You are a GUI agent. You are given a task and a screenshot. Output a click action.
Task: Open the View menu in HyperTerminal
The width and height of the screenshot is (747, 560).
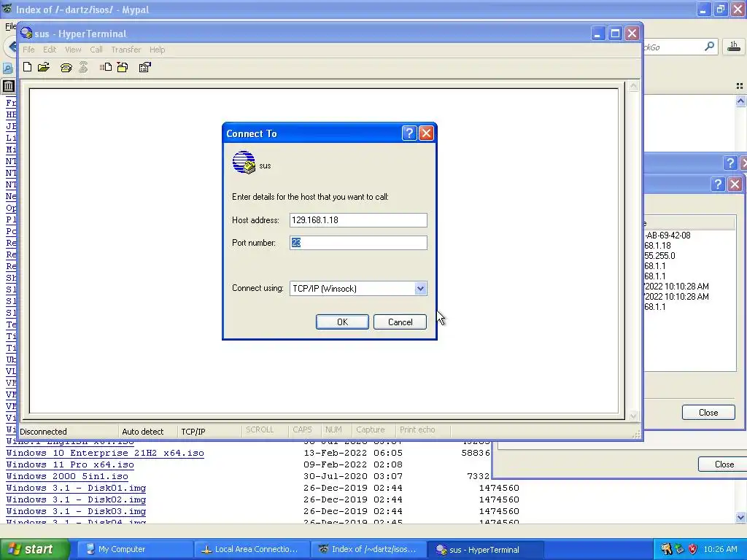coord(73,50)
